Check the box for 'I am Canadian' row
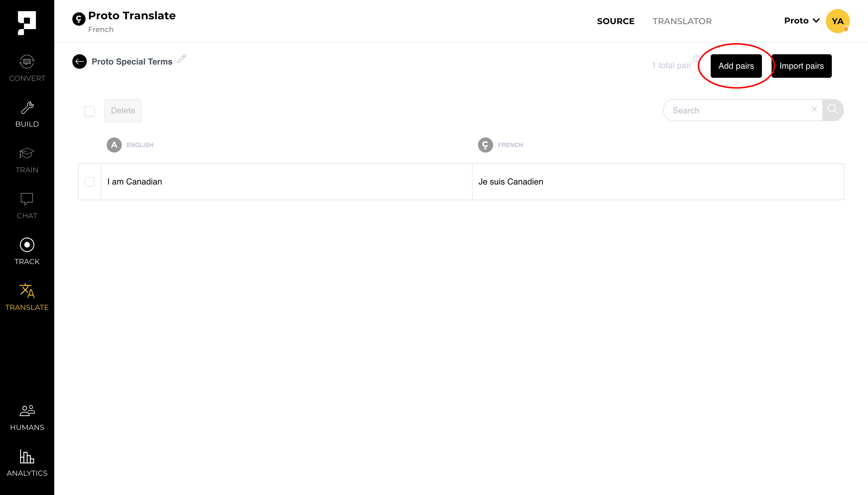 click(90, 182)
